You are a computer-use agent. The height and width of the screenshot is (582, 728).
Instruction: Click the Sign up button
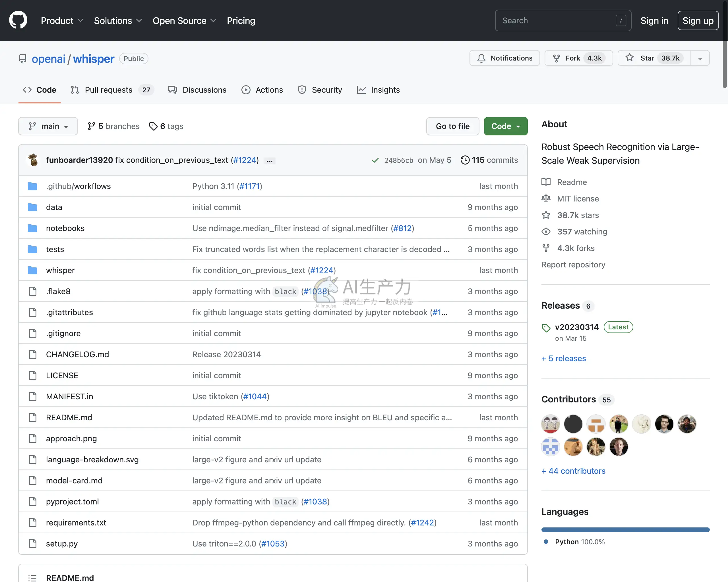coord(698,20)
